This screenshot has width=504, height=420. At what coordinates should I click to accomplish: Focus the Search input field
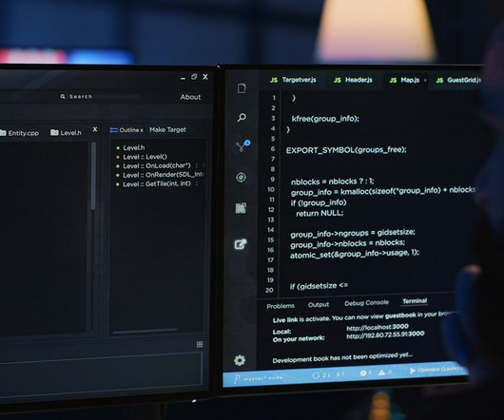click(100, 96)
